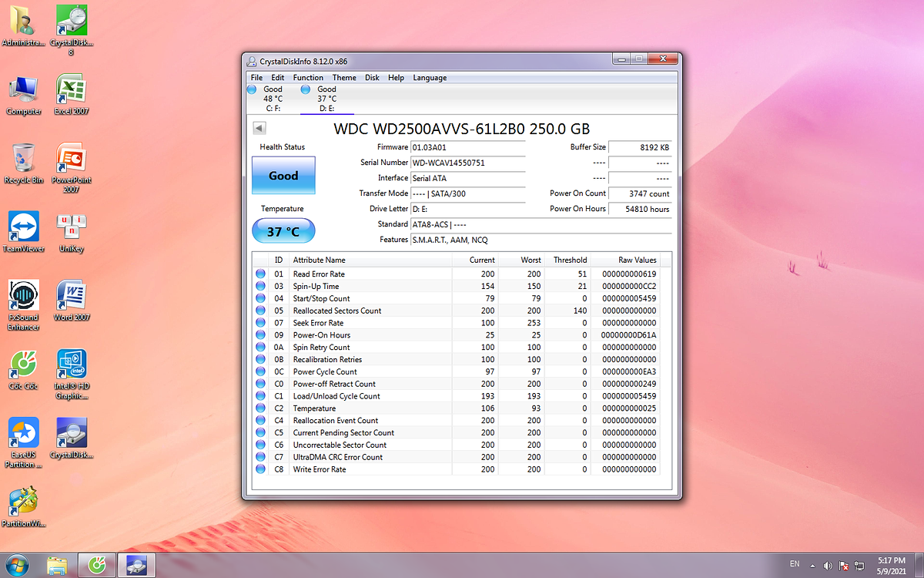The width and height of the screenshot is (924, 578).
Task: Open the Language menu
Action: pos(430,78)
